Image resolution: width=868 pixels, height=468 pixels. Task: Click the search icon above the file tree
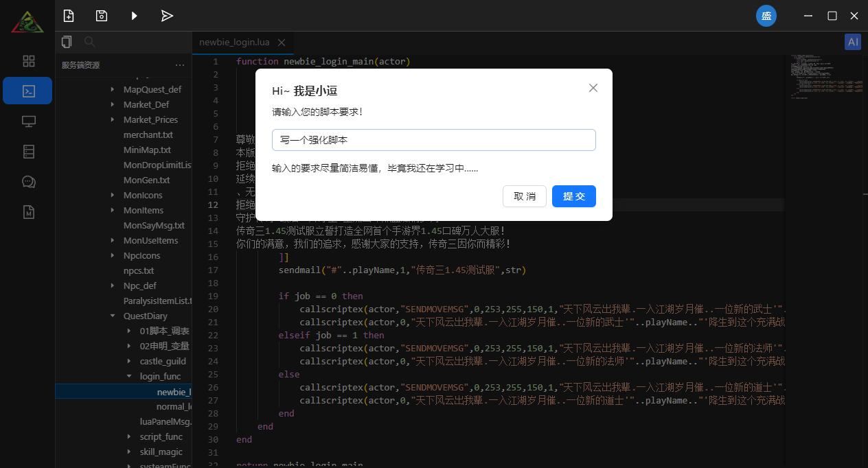click(x=89, y=41)
